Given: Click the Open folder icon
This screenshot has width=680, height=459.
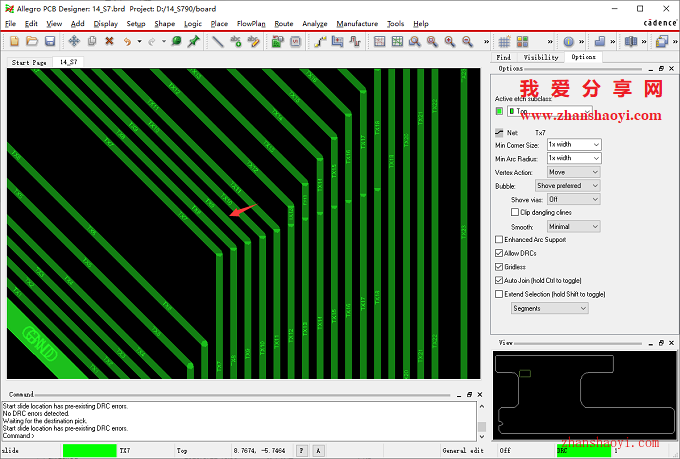Looking at the screenshot, I should click(32, 41).
